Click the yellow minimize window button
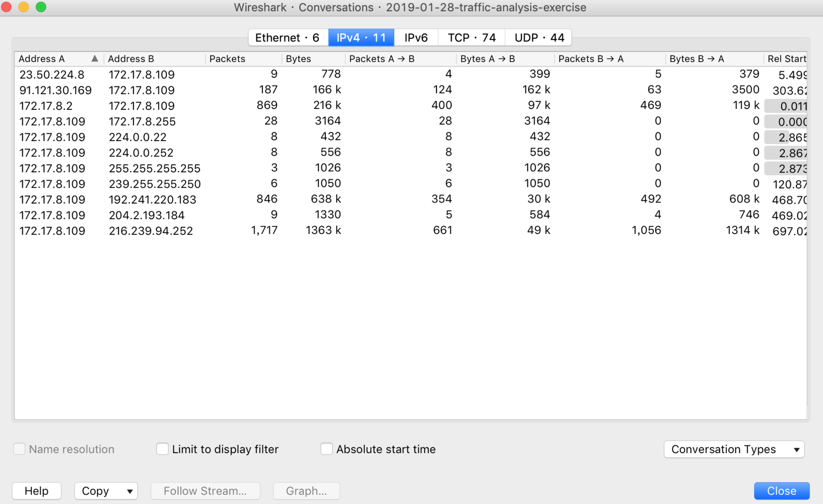823x504 pixels. click(24, 7)
